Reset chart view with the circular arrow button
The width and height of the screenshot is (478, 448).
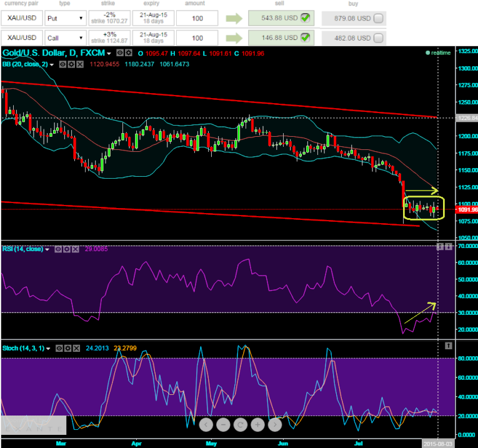(240, 425)
